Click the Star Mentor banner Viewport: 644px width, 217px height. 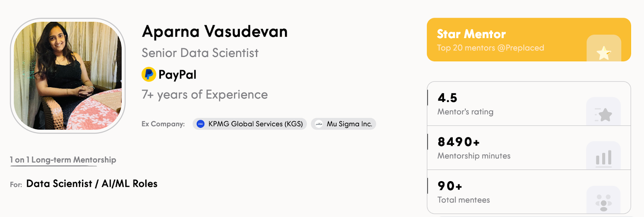(x=529, y=40)
